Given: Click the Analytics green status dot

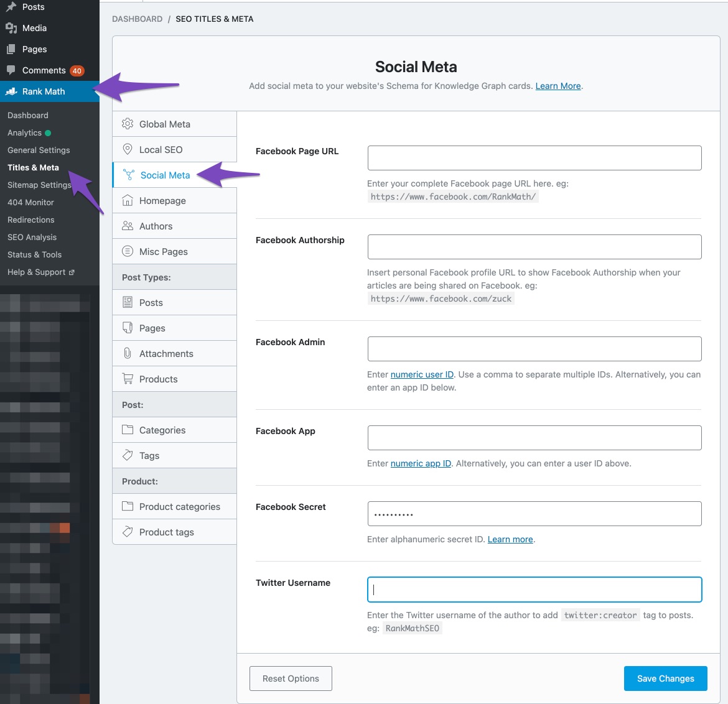Looking at the screenshot, I should click(x=48, y=132).
